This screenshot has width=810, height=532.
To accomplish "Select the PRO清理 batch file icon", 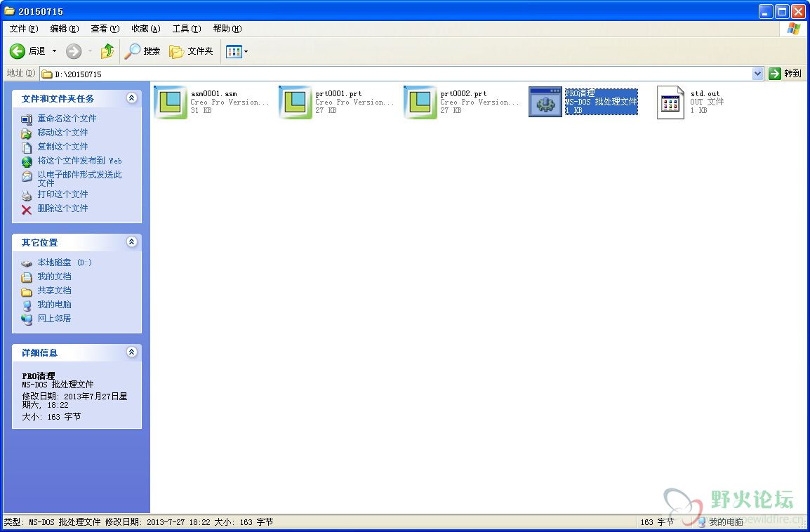I will [x=545, y=102].
